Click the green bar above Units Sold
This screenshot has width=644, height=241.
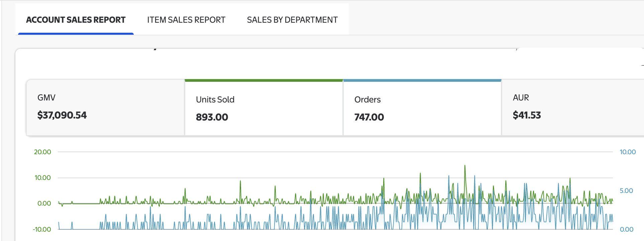pos(263,80)
